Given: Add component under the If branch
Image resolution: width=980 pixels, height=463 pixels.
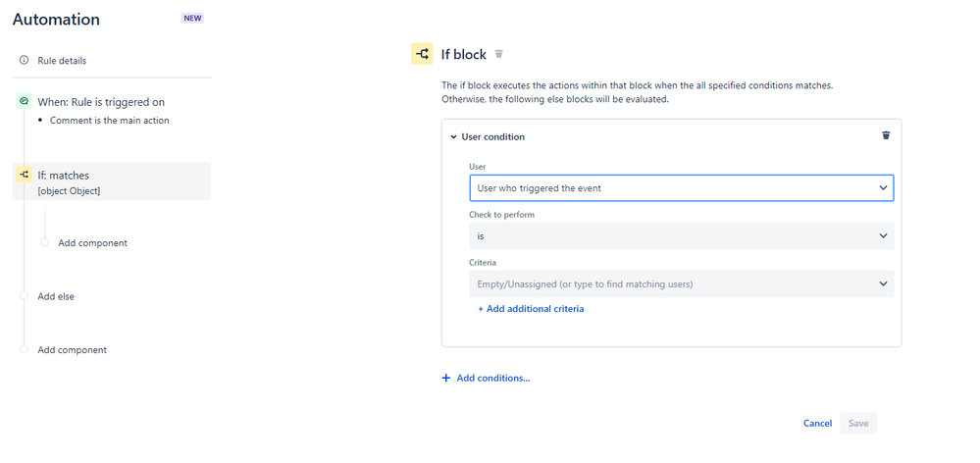Looking at the screenshot, I should (92, 243).
